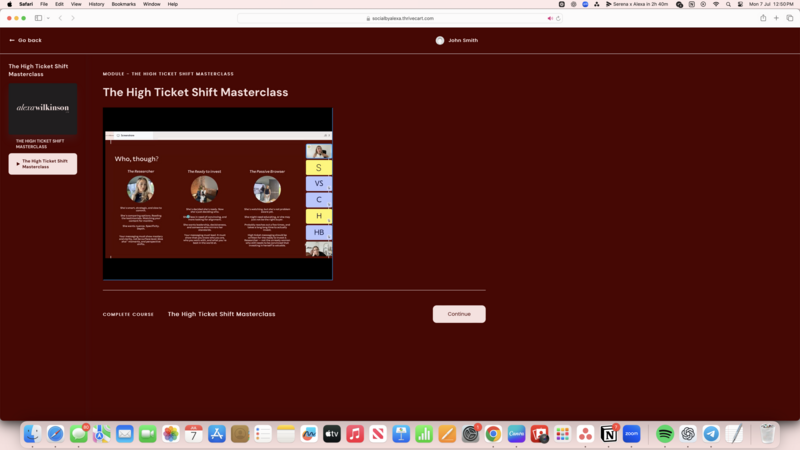Image resolution: width=800 pixels, height=450 pixels.
Task: Open the Safari menu
Action: pyautogui.click(x=26, y=4)
